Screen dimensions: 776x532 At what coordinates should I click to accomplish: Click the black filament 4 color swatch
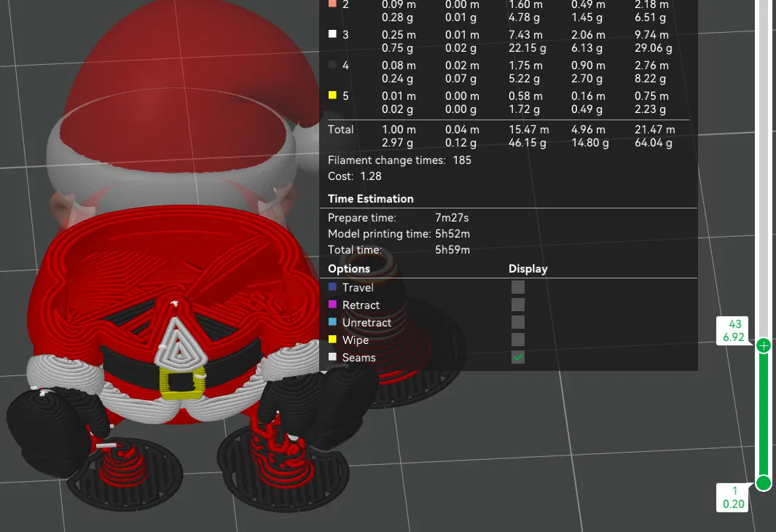[x=332, y=64]
